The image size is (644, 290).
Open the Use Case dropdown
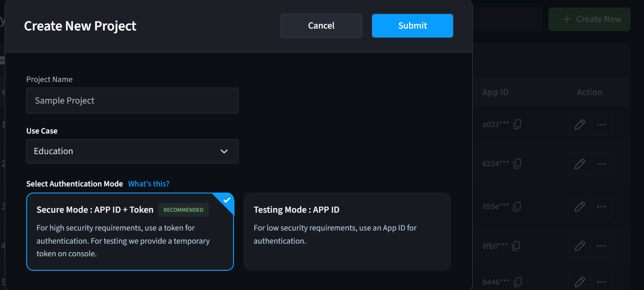click(x=132, y=151)
